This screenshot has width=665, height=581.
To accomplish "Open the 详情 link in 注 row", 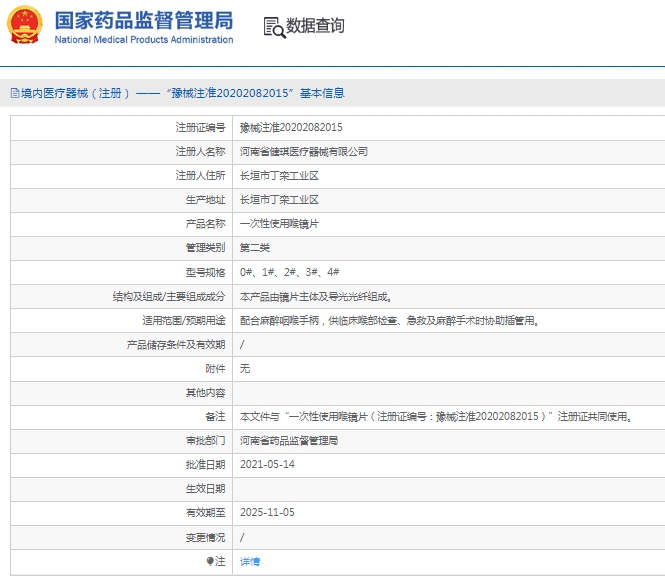I will [250, 561].
